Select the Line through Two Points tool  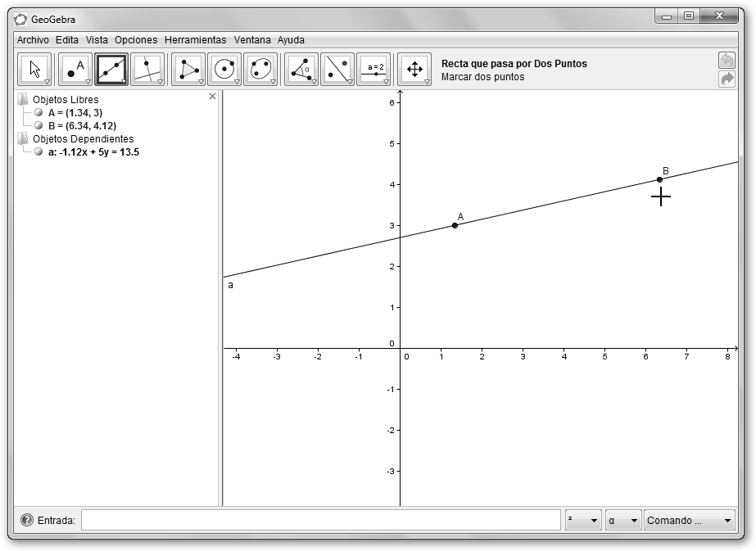point(111,70)
